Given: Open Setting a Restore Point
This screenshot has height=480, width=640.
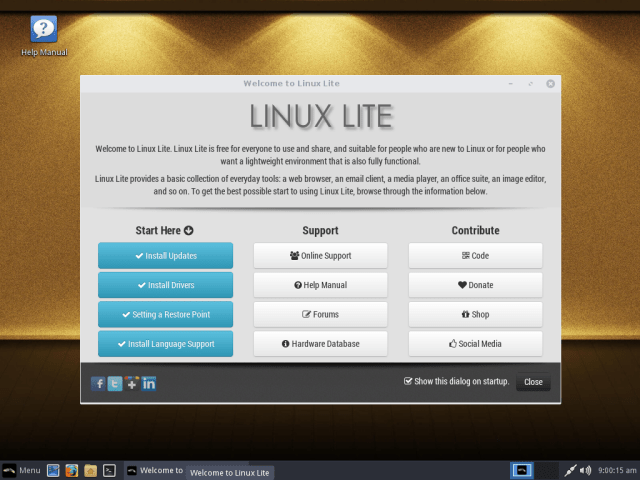Looking at the screenshot, I should [165, 314].
